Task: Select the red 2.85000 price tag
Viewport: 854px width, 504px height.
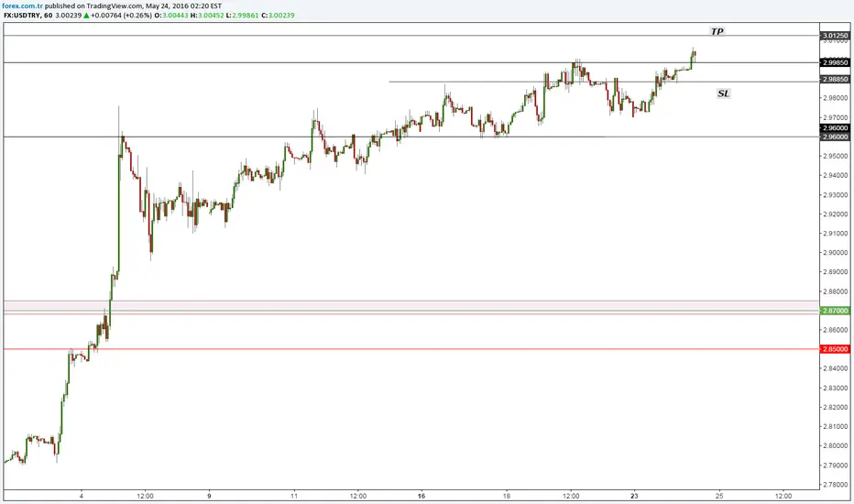Action: click(835, 349)
